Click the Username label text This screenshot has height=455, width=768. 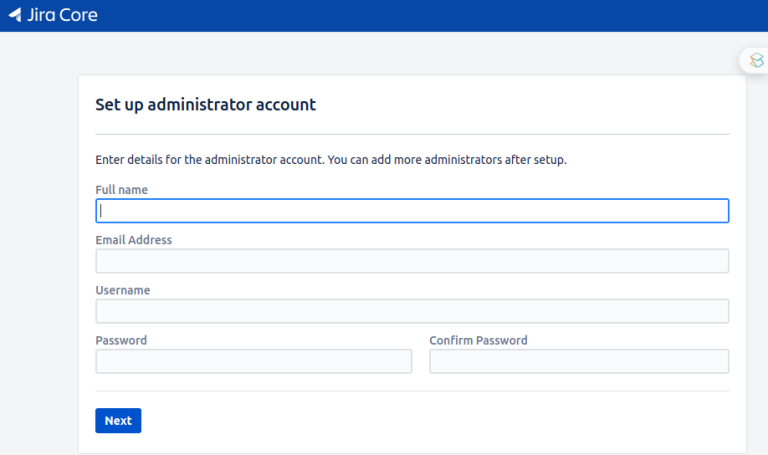click(x=122, y=290)
